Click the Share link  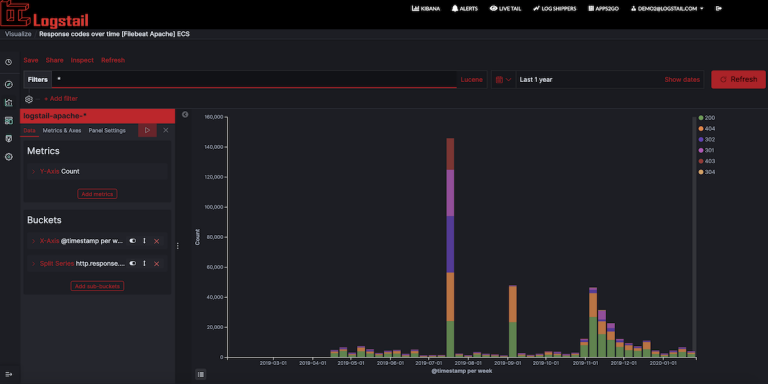[54, 60]
